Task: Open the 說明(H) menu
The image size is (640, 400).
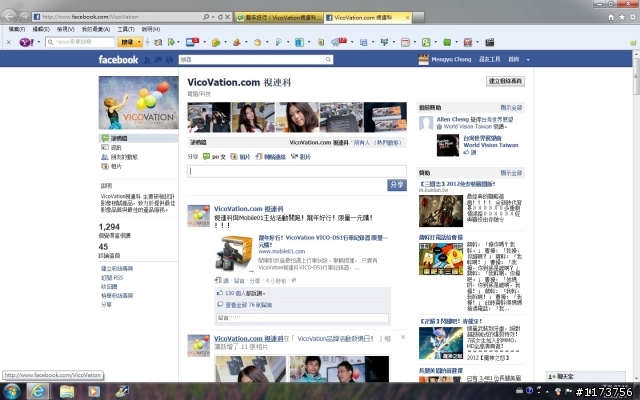Action: (151, 29)
